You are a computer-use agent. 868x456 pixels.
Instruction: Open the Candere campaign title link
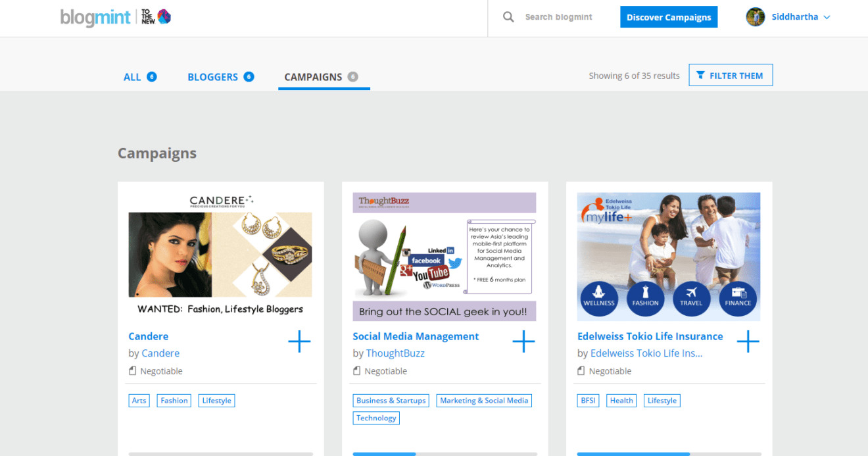point(149,336)
